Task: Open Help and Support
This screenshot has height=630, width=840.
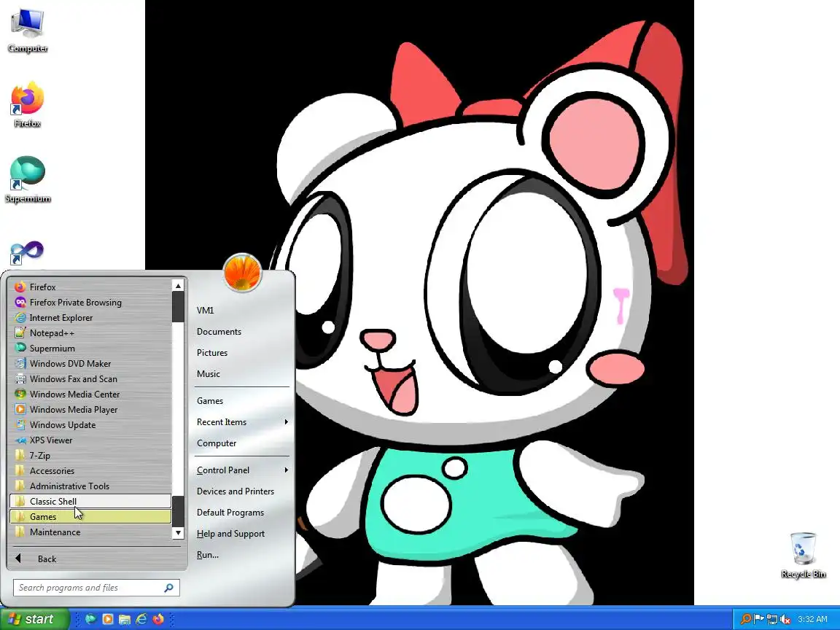Action: click(x=241, y=534)
